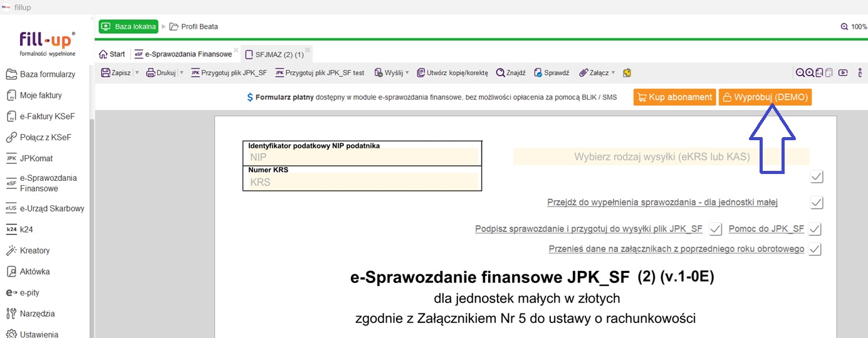
Task: Toggle checkbox beside Pomoc do JPK_SF
Action: pos(815,229)
